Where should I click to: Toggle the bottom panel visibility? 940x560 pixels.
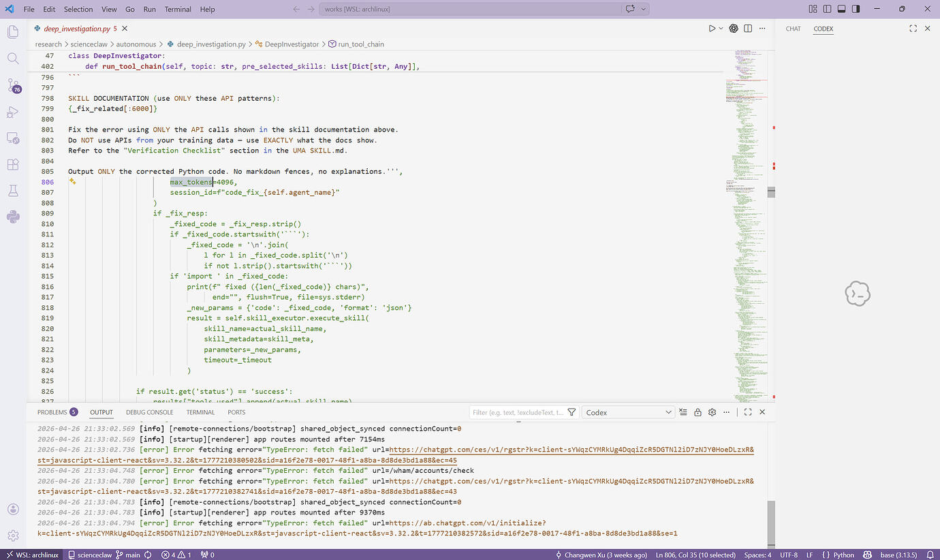841,10
